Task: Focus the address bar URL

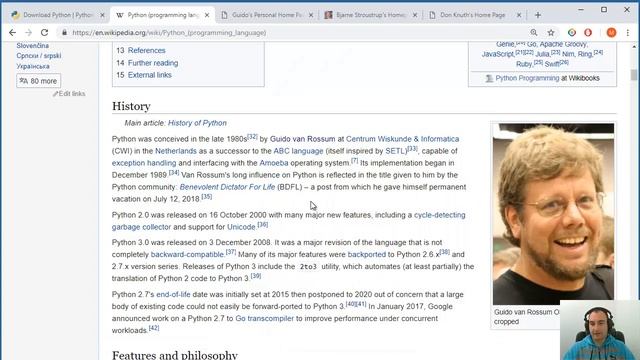Action: coord(169,33)
